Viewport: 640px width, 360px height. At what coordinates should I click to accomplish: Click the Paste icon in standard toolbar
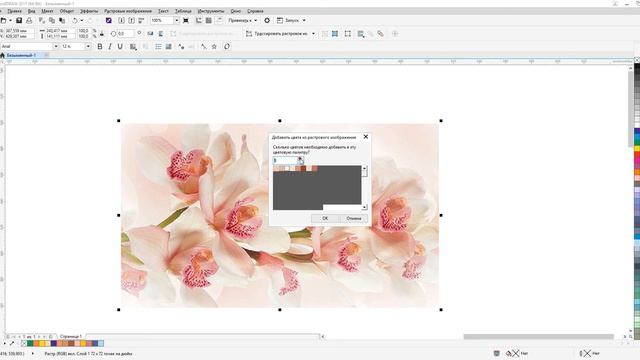tap(62, 20)
